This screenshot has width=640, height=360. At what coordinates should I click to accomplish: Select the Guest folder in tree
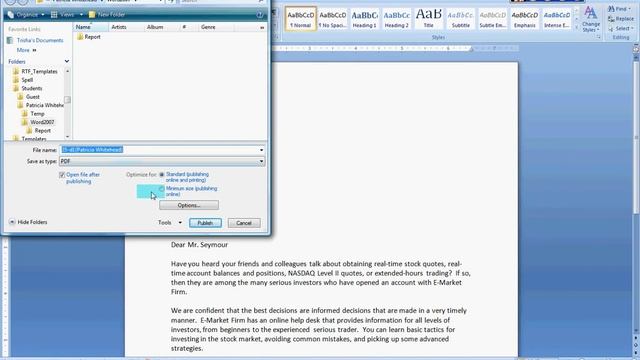pos(29,97)
